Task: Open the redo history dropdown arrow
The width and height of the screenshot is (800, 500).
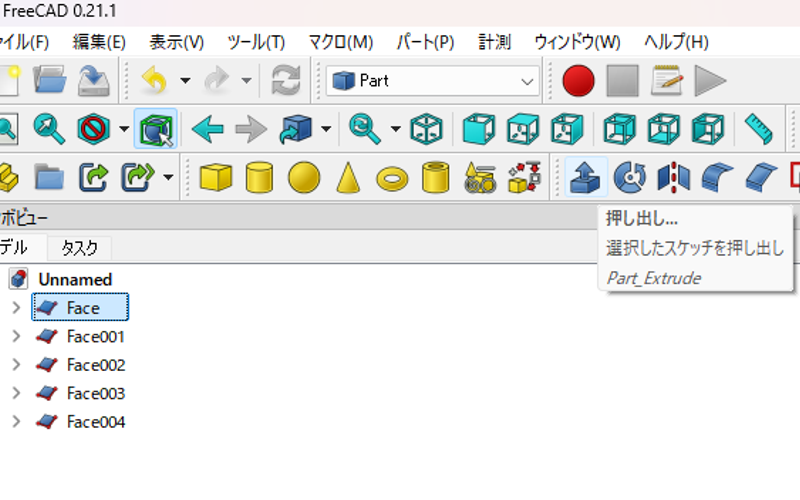Action: (x=246, y=80)
